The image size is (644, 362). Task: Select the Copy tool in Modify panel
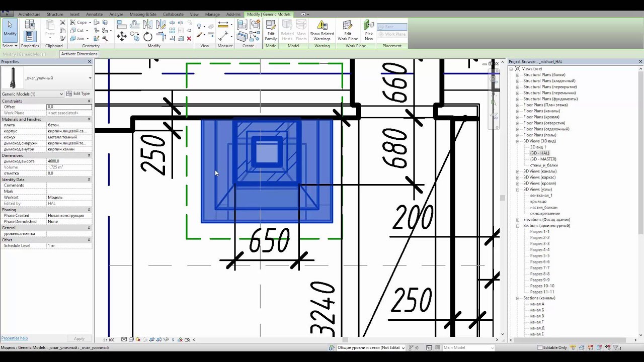[x=135, y=36]
